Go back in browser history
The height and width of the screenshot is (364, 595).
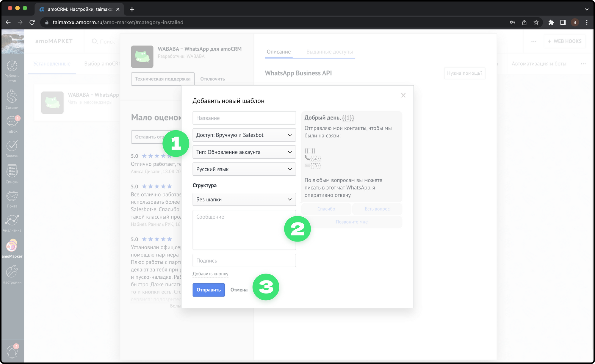[8, 22]
